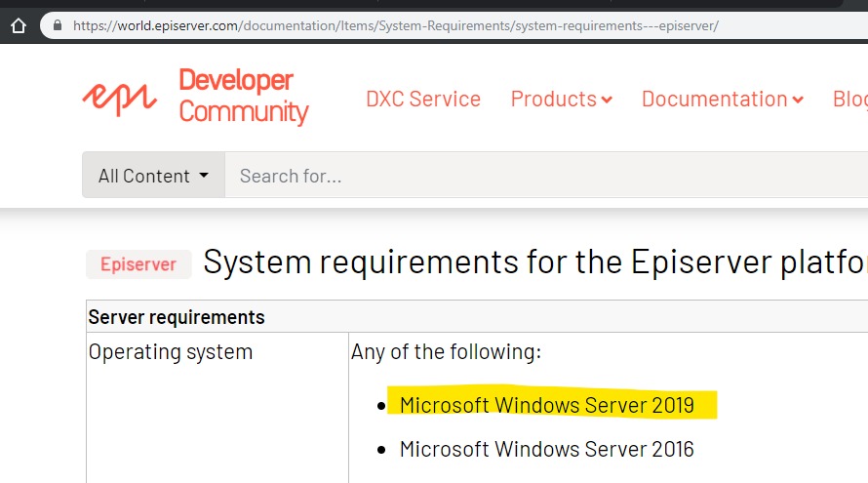Click the red Episerver tag badge

click(138, 264)
